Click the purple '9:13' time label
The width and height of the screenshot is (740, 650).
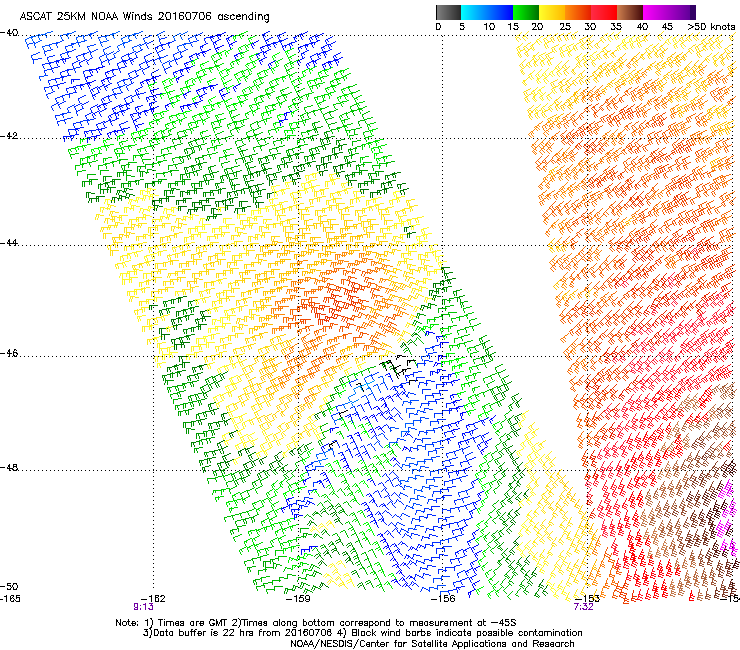pyautogui.click(x=143, y=607)
